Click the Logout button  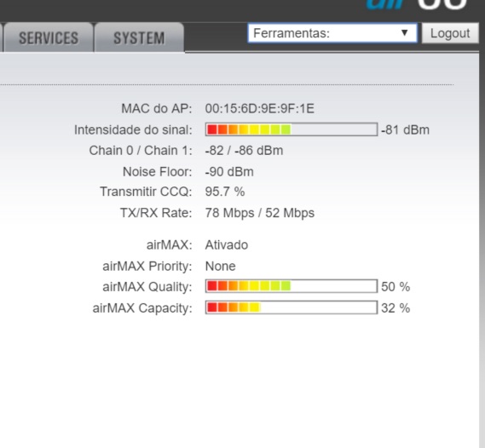click(450, 33)
